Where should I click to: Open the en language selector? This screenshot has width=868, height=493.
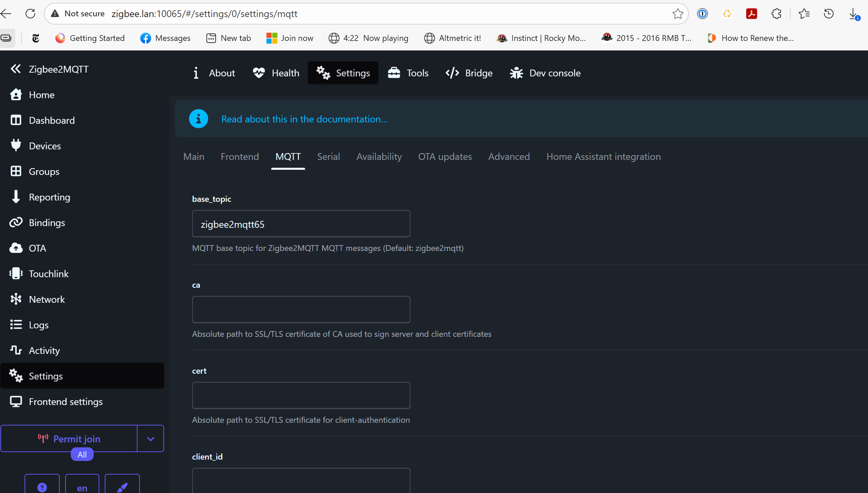click(x=82, y=487)
